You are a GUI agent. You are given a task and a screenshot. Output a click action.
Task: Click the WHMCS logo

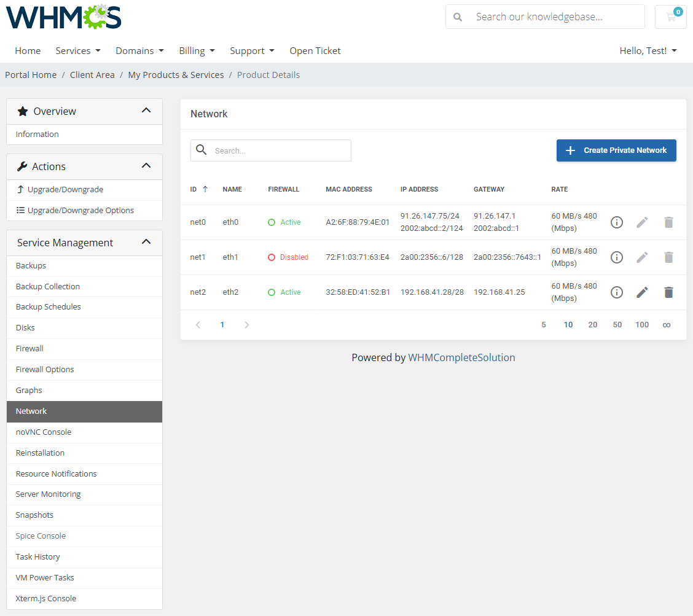[64, 17]
